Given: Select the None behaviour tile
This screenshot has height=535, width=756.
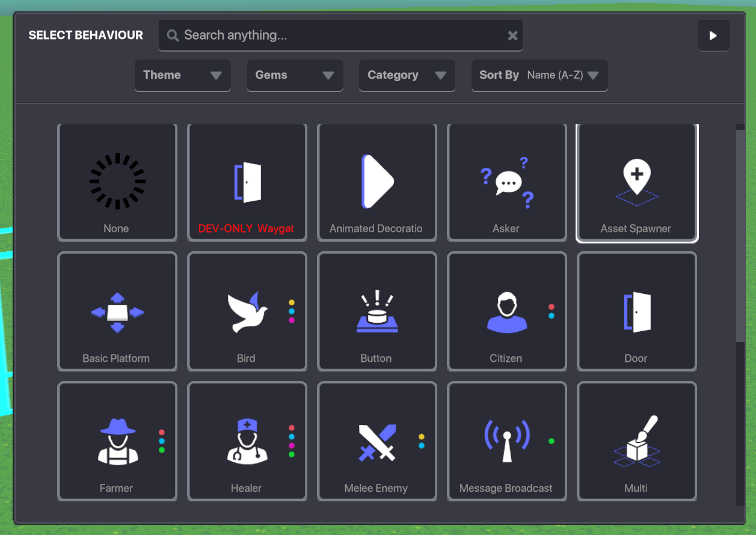Looking at the screenshot, I should tap(117, 182).
